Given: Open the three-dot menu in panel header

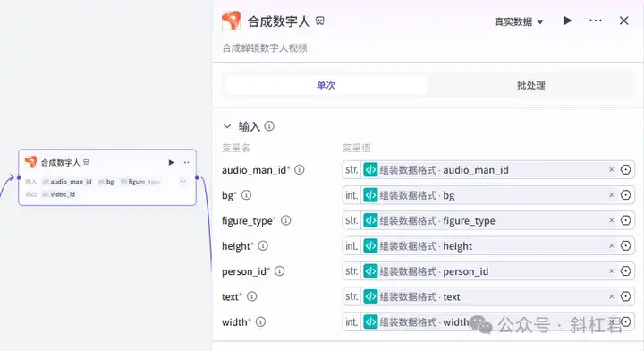Looking at the screenshot, I should tap(596, 21).
